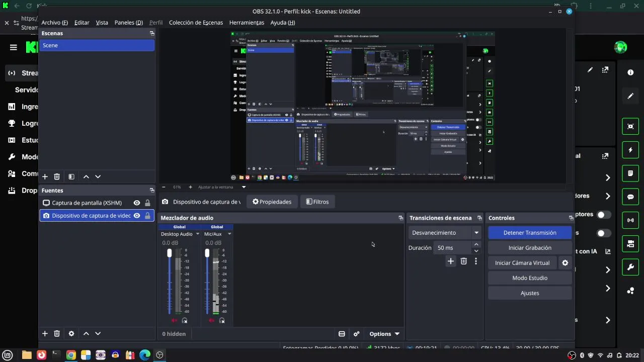This screenshot has height=362, width=644.
Task: Open Desvanecimiento transition dropdown
Action: click(x=446, y=233)
